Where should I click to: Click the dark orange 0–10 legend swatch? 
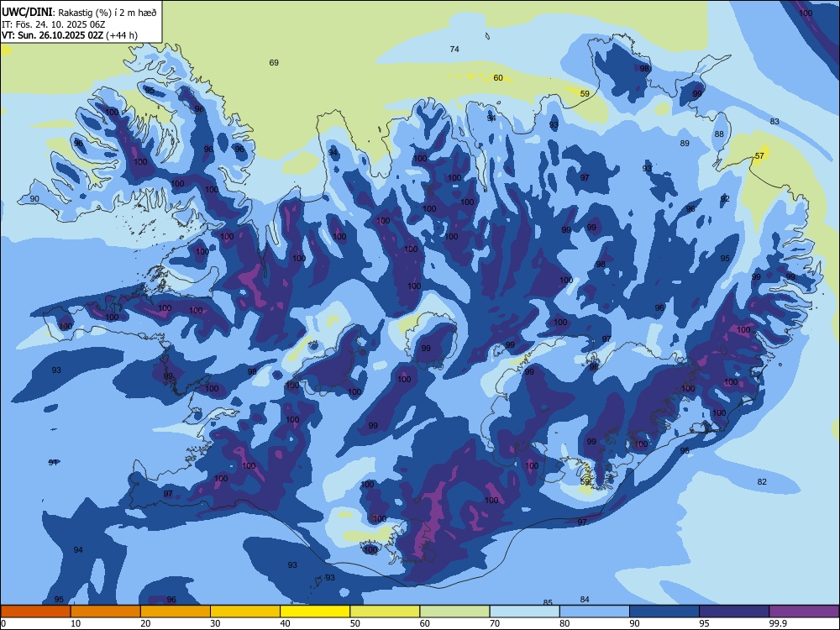[x=35, y=612]
